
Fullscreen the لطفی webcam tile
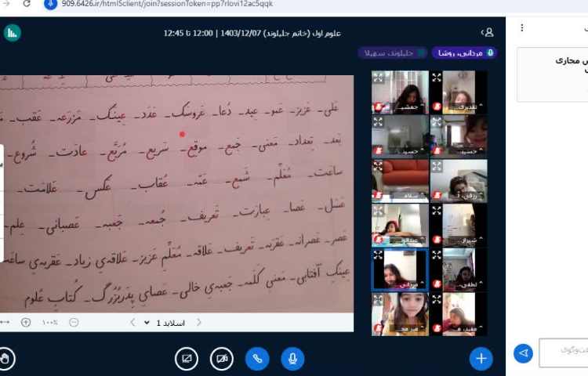coord(437,255)
